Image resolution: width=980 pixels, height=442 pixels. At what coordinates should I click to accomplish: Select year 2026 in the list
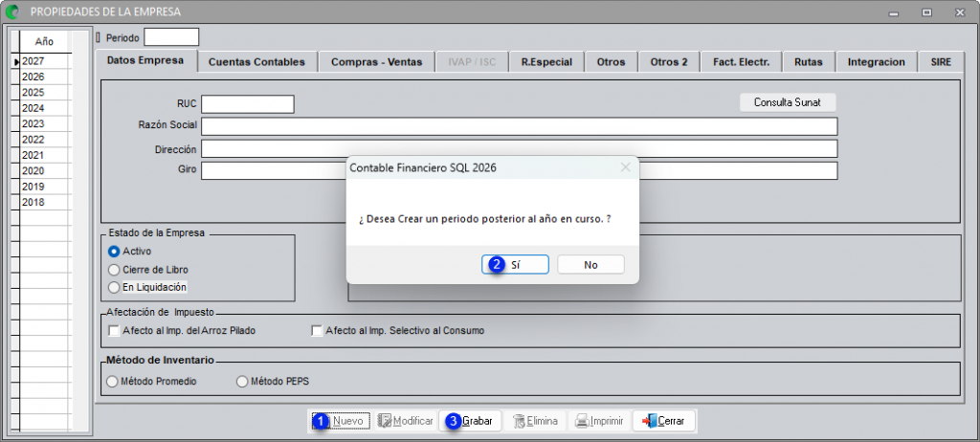(45, 77)
